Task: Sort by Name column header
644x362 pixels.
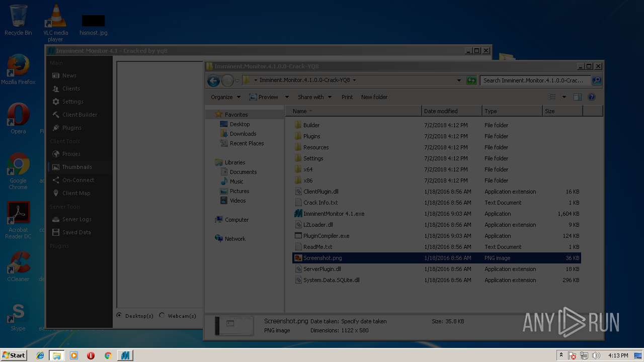Action: pos(354,111)
